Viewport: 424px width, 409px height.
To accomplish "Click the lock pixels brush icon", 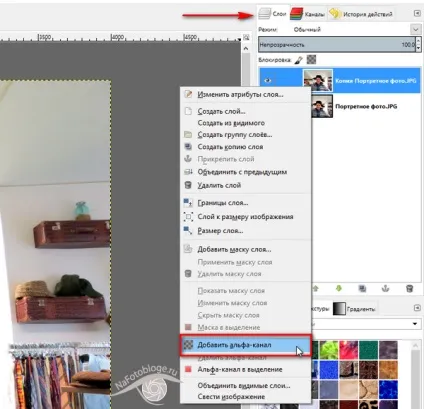I will (299, 60).
